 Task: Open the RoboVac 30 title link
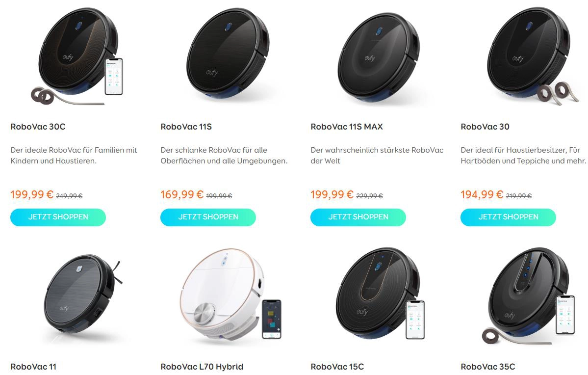tap(485, 127)
